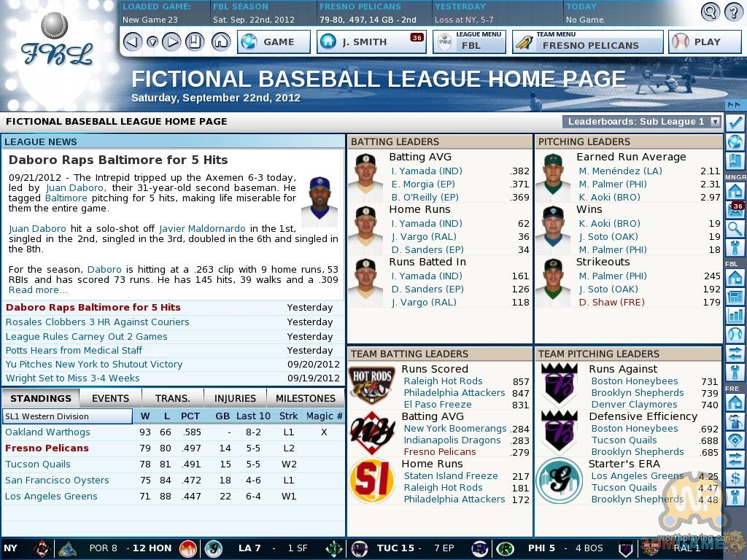Switch to the Milestones tab
747x560 pixels.
pos(306,398)
